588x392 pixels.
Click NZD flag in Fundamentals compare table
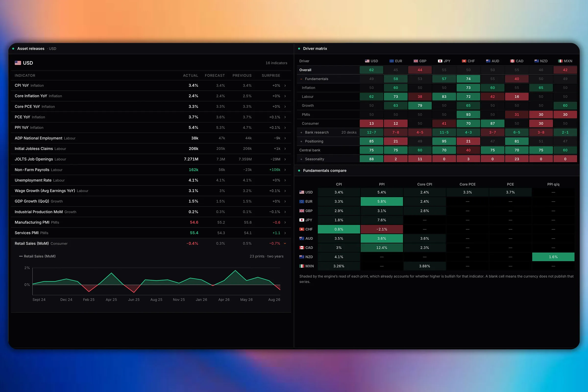pos(302,257)
